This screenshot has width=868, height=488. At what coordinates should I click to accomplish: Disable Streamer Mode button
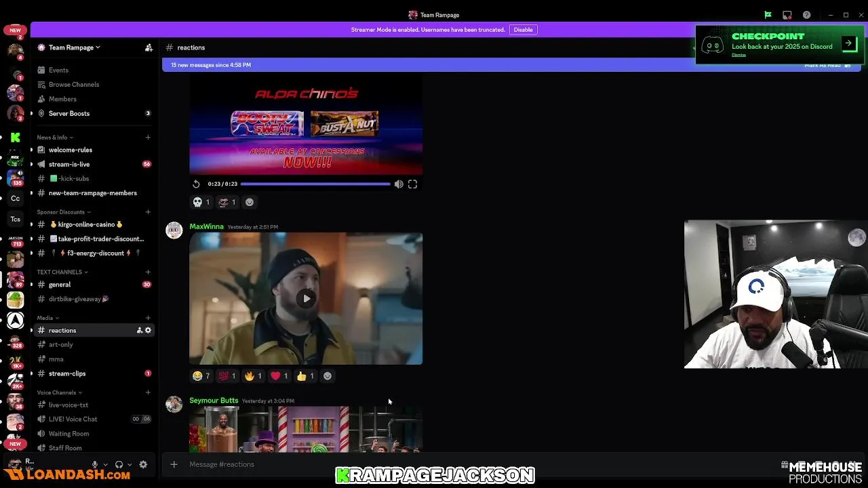(523, 30)
